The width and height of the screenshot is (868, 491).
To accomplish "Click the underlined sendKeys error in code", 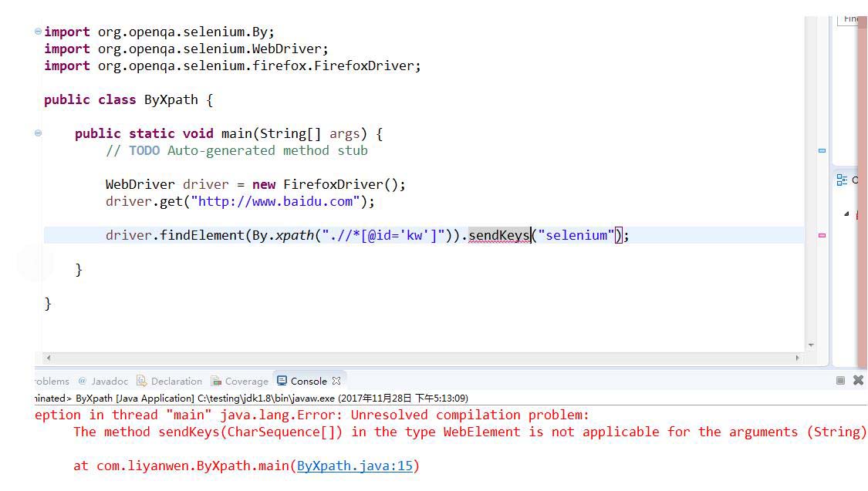I will pos(499,236).
